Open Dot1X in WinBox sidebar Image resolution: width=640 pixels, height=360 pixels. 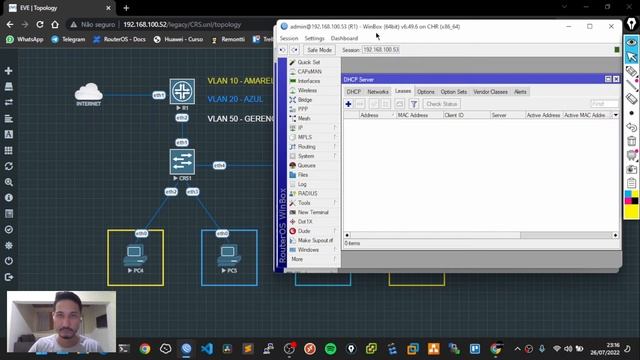[x=305, y=222]
